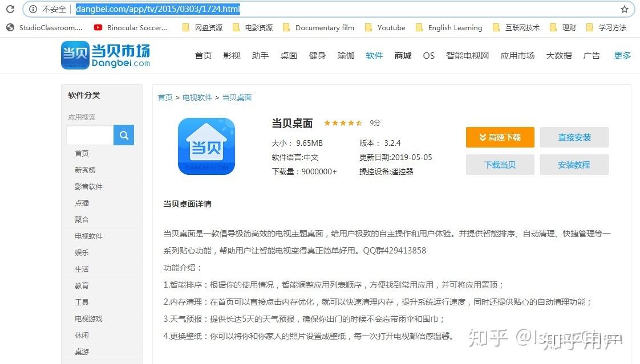Open 应用市场 in the top navigation
The width and height of the screenshot is (640, 364).
[x=517, y=55]
